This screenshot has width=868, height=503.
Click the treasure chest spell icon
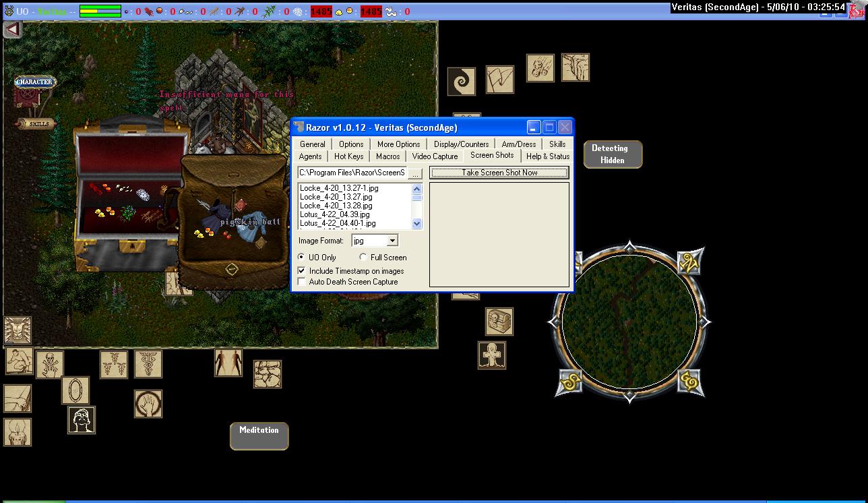click(x=499, y=322)
